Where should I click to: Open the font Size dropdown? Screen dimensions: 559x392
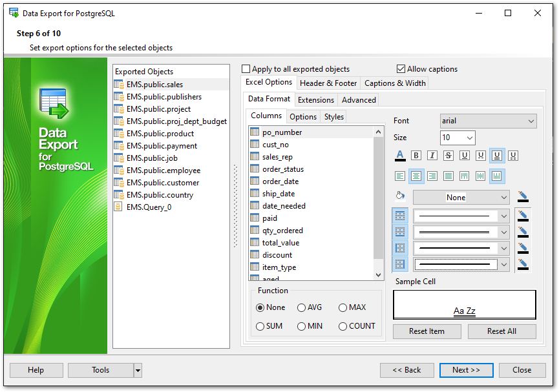pos(458,138)
